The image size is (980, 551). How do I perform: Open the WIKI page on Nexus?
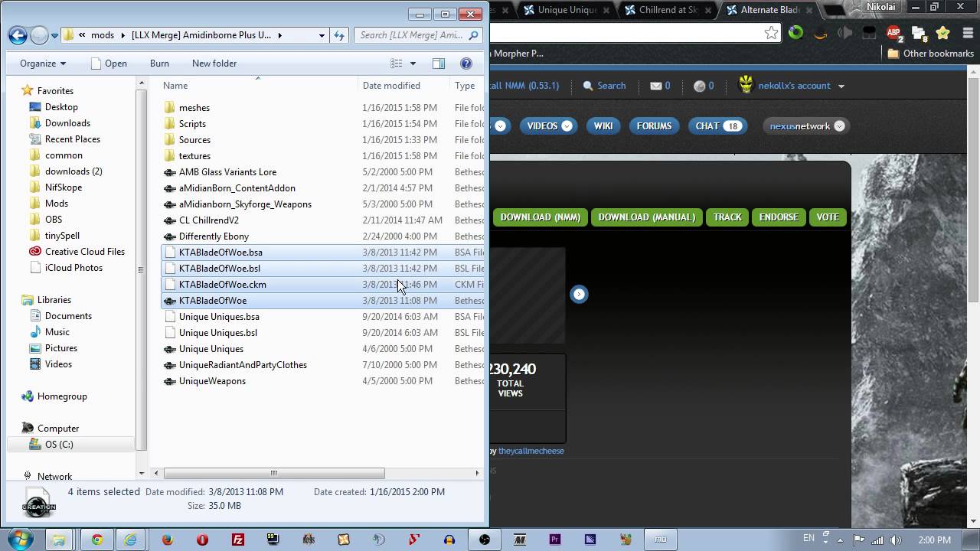pyautogui.click(x=603, y=126)
